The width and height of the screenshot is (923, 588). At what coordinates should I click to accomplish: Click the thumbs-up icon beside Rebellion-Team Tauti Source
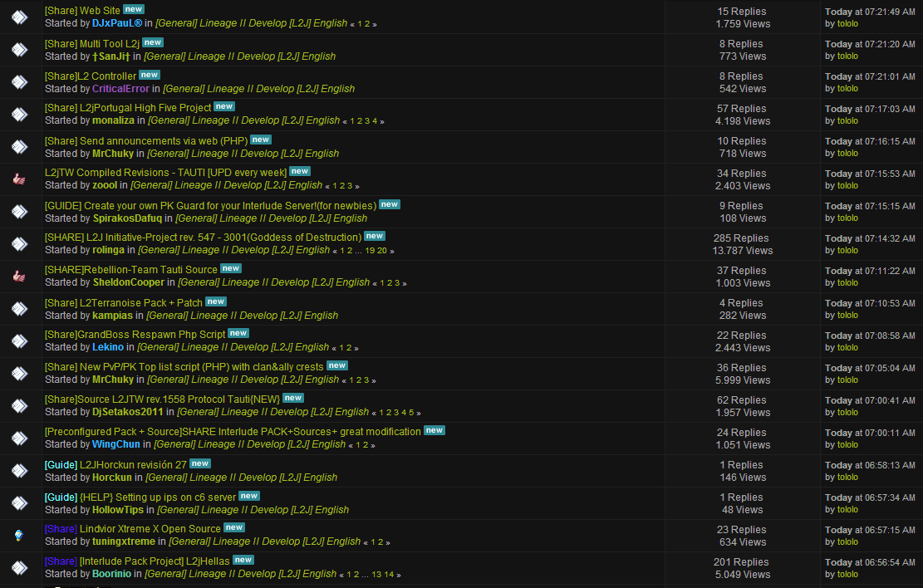click(x=18, y=277)
